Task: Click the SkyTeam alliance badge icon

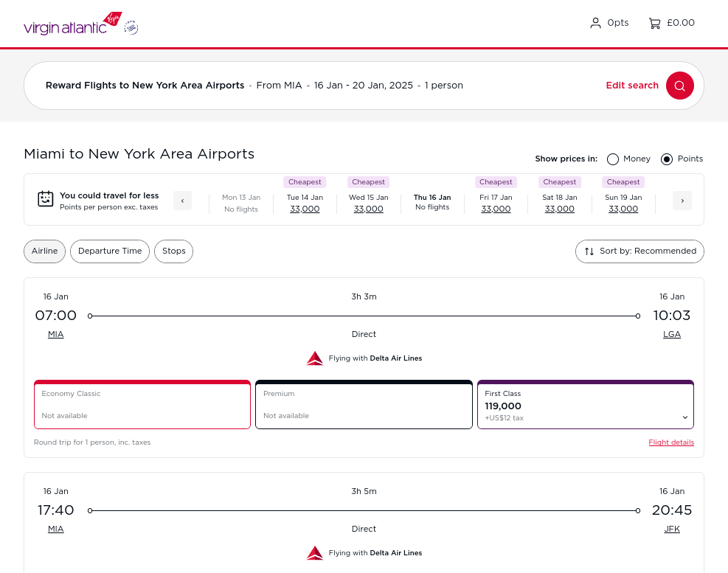Action: pos(131,28)
